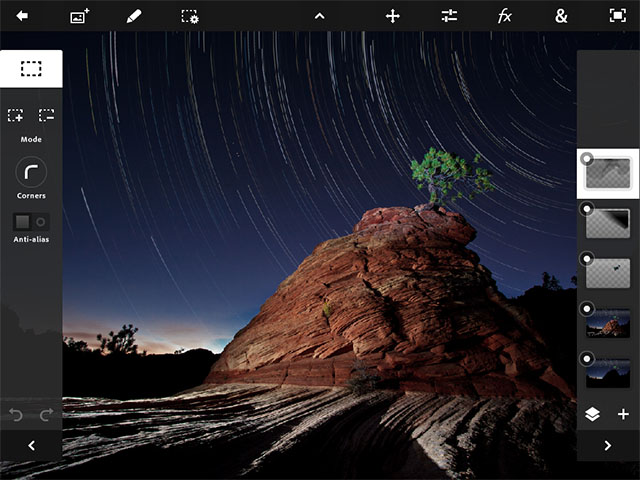The height and width of the screenshot is (480, 640).
Task: Collapse the layers panel with right chevron
Action: [x=607, y=446]
